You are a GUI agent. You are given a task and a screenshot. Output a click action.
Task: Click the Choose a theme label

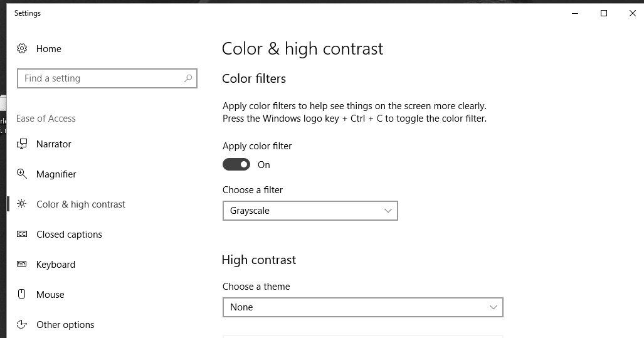[256, 286]
